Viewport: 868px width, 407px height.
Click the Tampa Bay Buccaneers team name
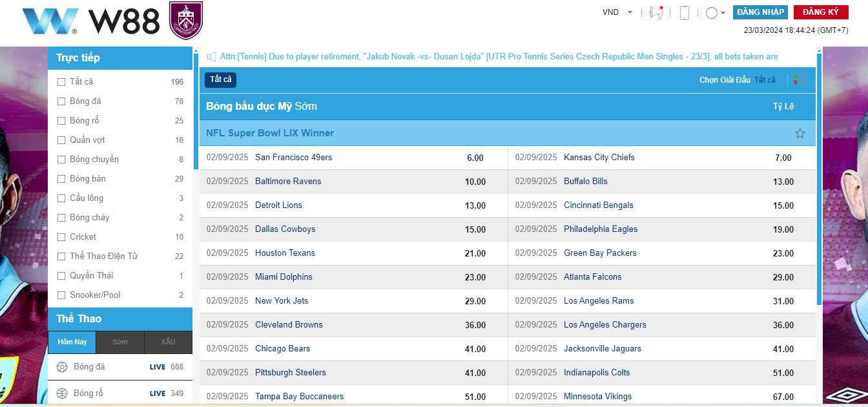tap(299, 396)
